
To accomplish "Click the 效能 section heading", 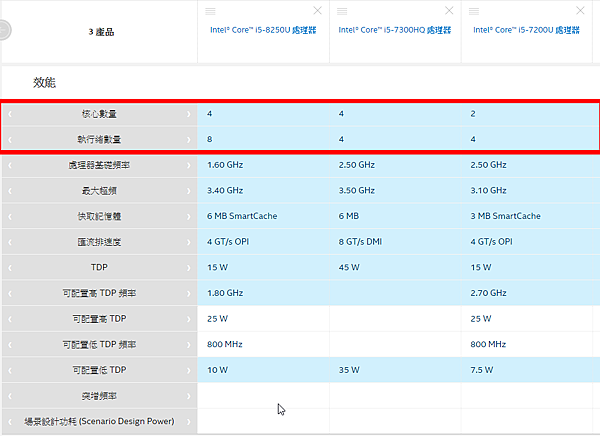I will click(44, 82).
